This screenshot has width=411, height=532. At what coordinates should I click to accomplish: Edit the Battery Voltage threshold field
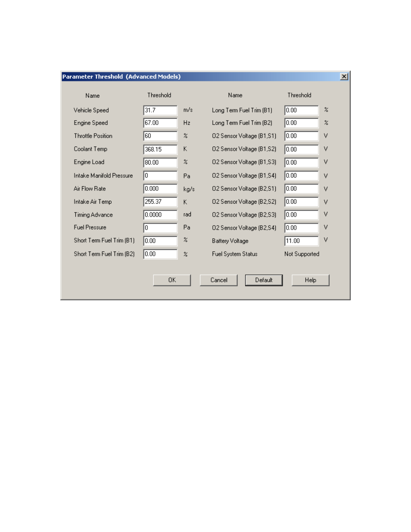click(x=302, y=241)
